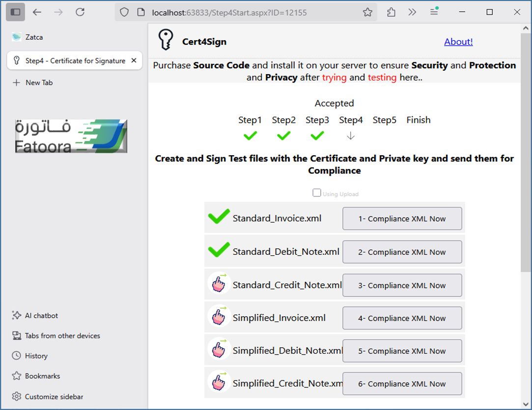Follow the About! link

point(458,42)
